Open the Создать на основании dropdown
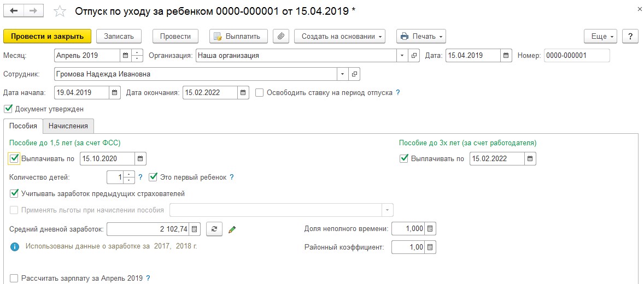 point(339,37)
